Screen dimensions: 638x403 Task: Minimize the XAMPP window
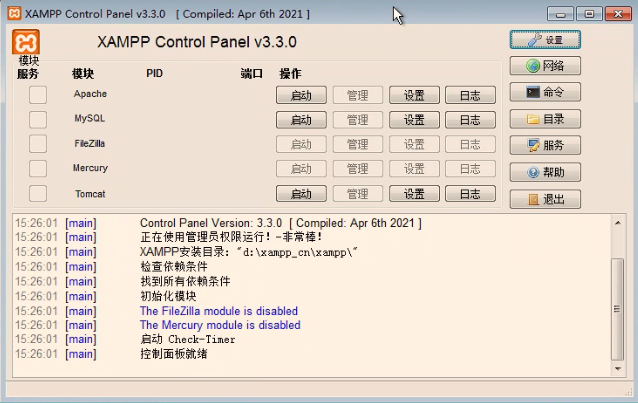click(x=560, y=14)
